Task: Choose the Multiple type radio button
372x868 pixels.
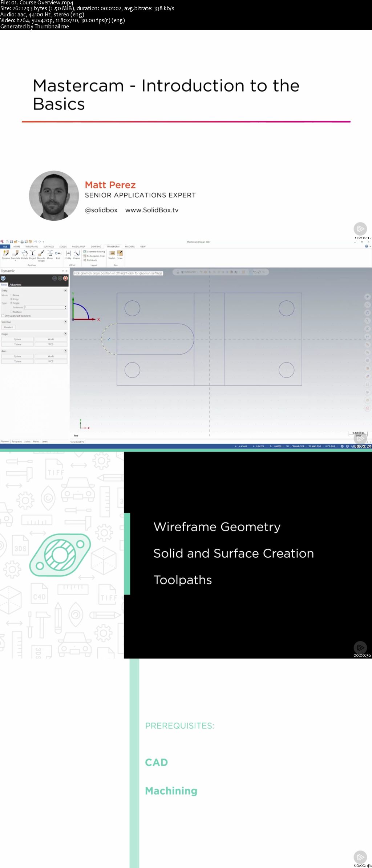Action: (x=11, y=312)
